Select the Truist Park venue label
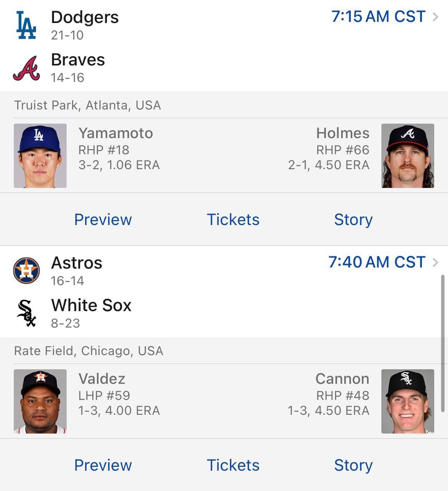448x491 pixels. (x=88, y=105)
